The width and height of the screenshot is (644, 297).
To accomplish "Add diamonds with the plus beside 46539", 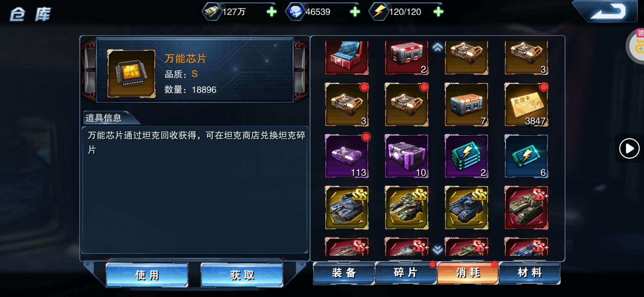I will (x=355, y=12).
